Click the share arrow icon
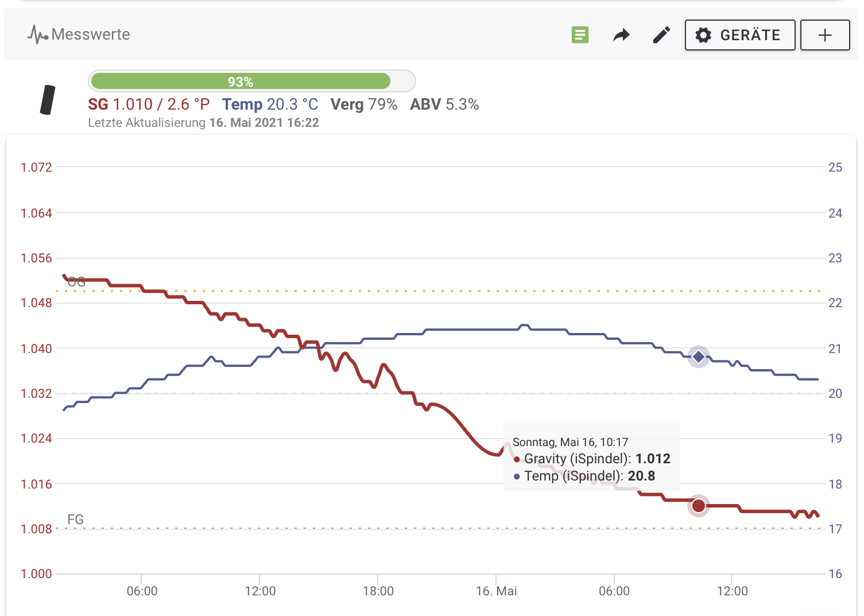Viewport: 864px width, 616px height. point(621,36)
